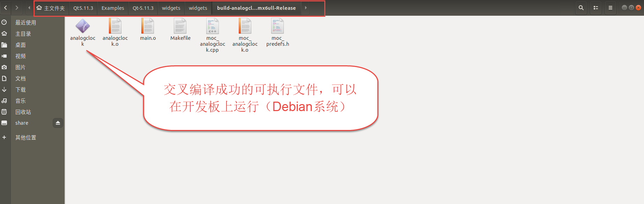Open the second widgets path segment
644x204 pixels.
point(198,8)
